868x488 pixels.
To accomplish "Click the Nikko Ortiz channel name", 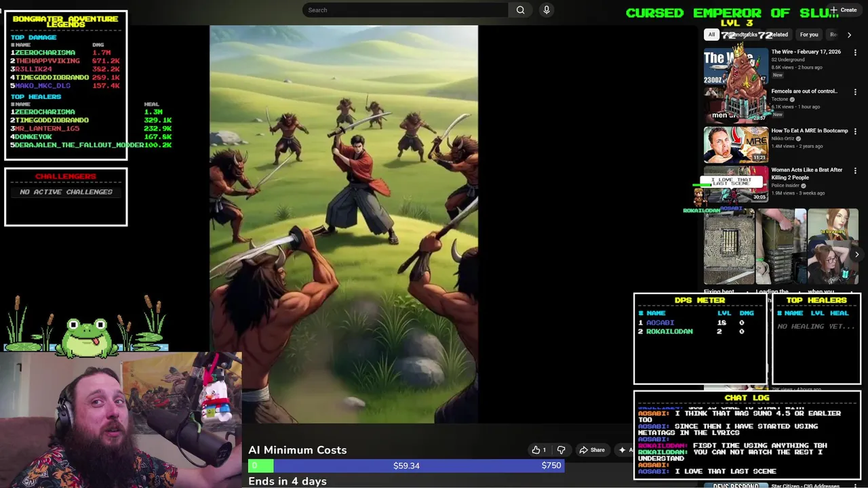I will click(783, 138).
